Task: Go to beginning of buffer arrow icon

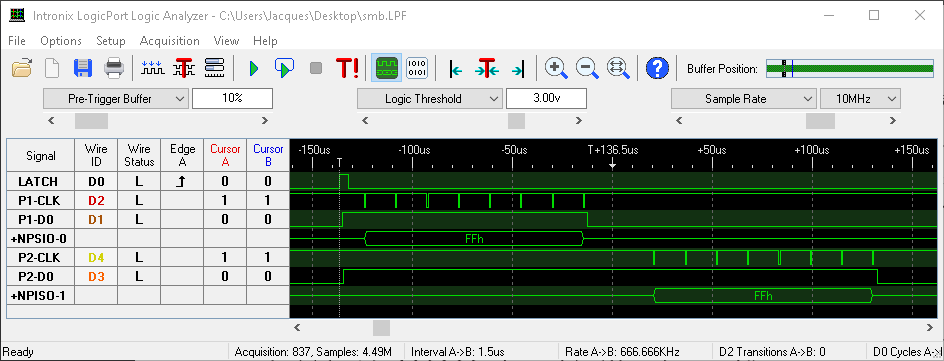Action: point(456,69)
